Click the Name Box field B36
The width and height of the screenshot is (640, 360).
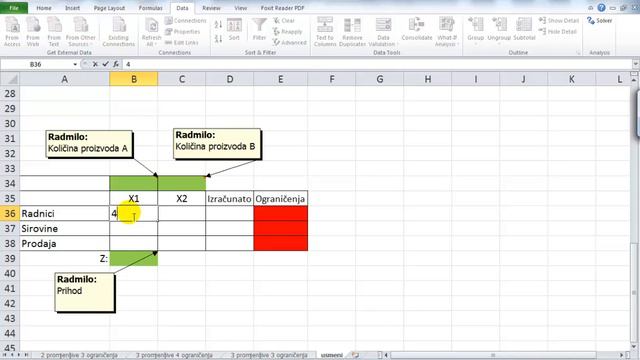[x=36, y=64]
